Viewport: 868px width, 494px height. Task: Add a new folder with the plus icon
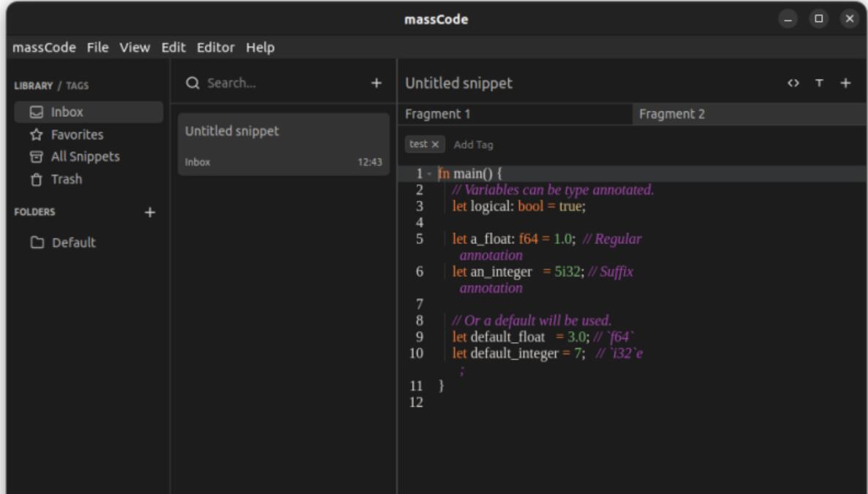[x=150, y=213]
